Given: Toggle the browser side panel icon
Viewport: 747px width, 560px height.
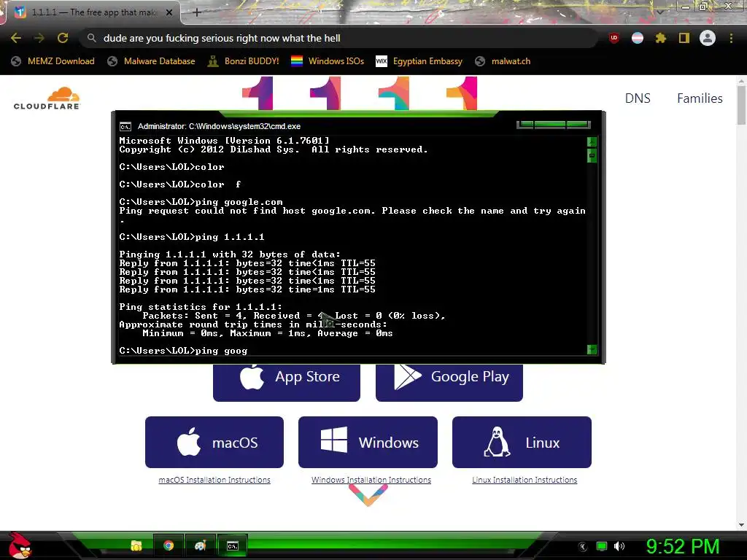Looking at the screenshot, I should click(x=684, y=38).
